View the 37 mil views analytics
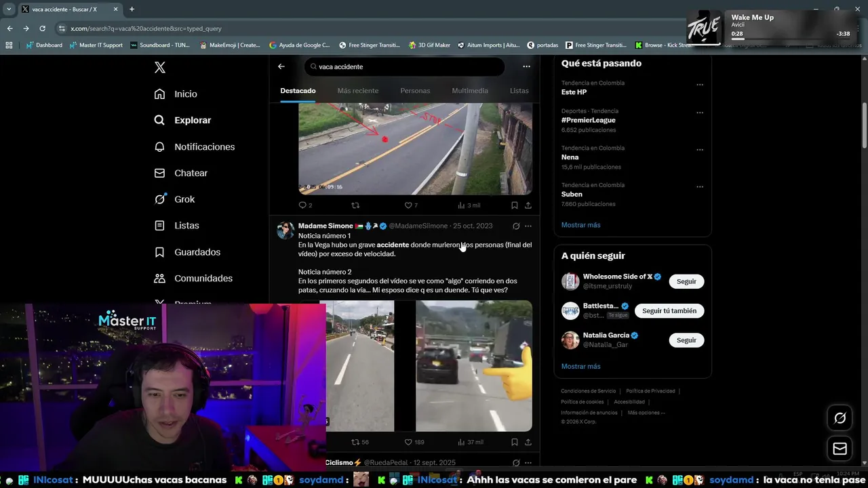868x488 pixels. click(x=471, y=442)
